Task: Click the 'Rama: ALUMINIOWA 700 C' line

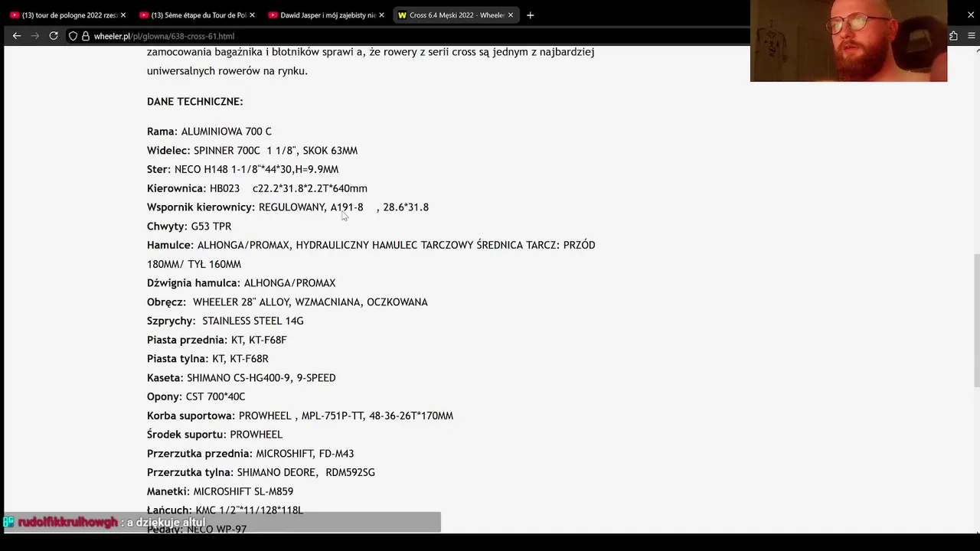Action: 209,132
